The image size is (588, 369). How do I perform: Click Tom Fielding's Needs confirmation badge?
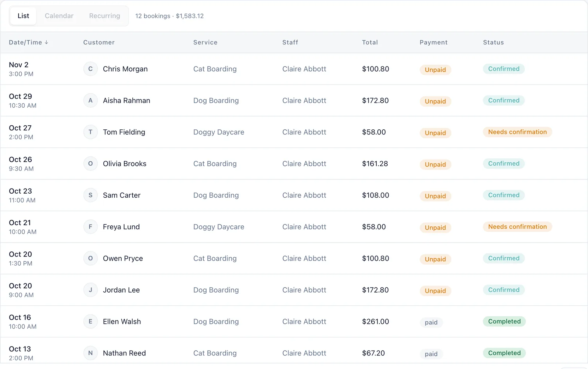517,132
